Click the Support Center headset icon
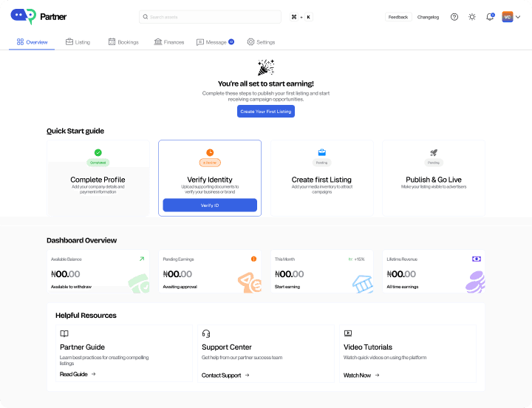The width and height of the screenshot is (532, 408). click(206, 333)
